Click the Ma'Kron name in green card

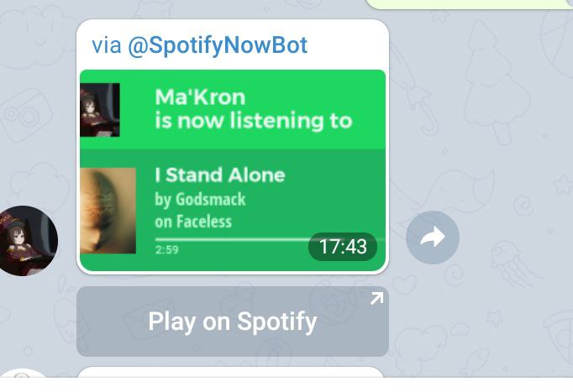tap(200, 97)
